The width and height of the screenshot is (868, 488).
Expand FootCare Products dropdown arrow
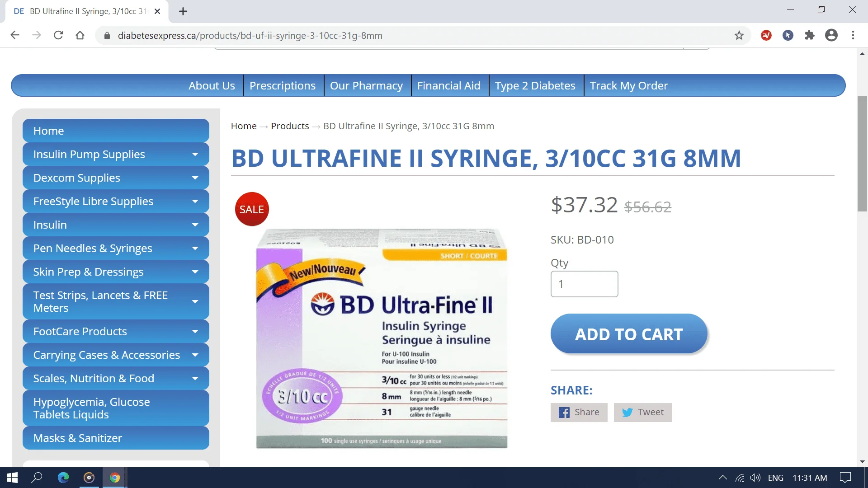pos(195,332)
